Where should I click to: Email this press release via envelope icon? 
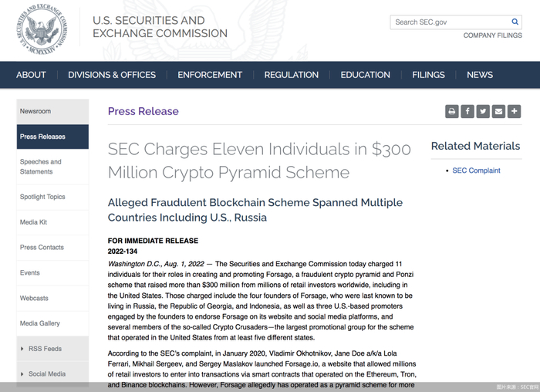498,112
